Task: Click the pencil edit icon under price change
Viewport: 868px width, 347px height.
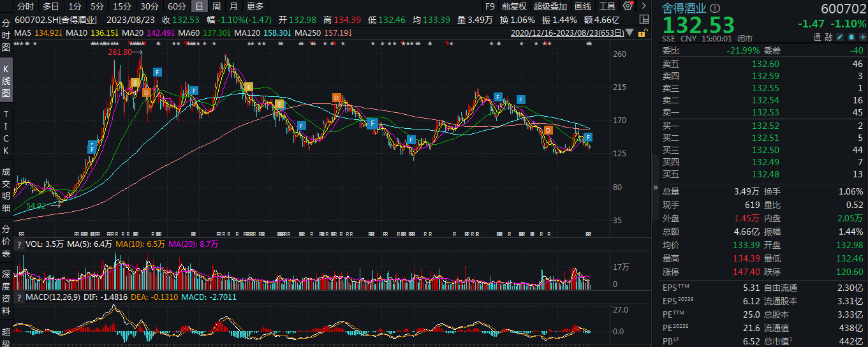Action: click(x=840, y=38)
